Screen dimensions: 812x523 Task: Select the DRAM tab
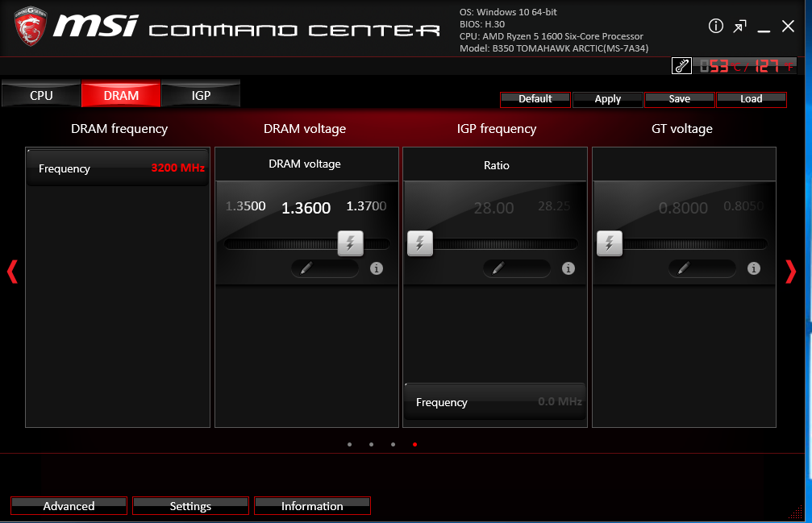pos(121,94)
